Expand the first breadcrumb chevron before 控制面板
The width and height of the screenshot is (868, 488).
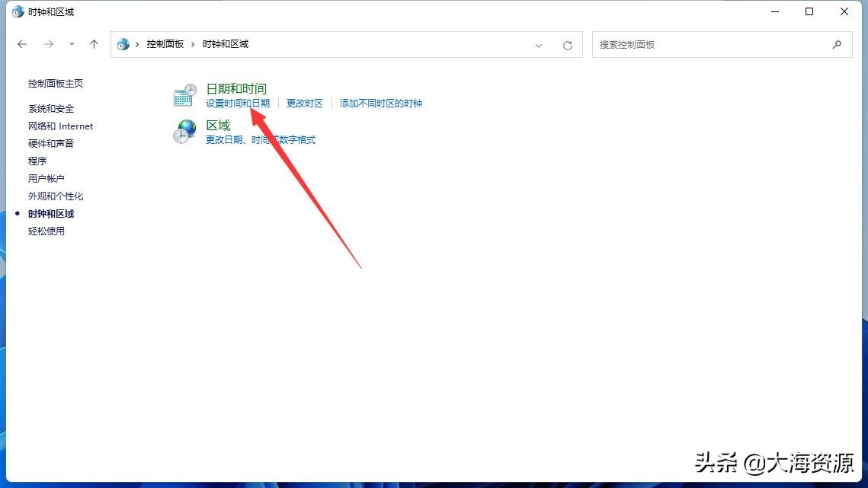(x=136, y=44)
